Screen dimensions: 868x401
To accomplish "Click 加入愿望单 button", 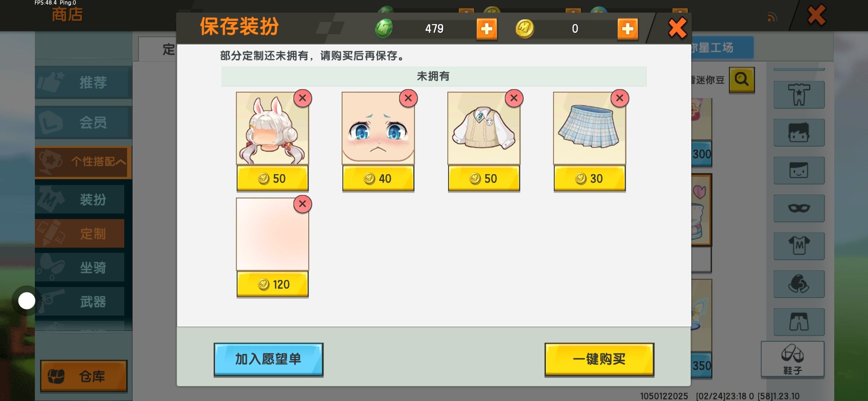I will pyautogui.click(x=268, y=359).
